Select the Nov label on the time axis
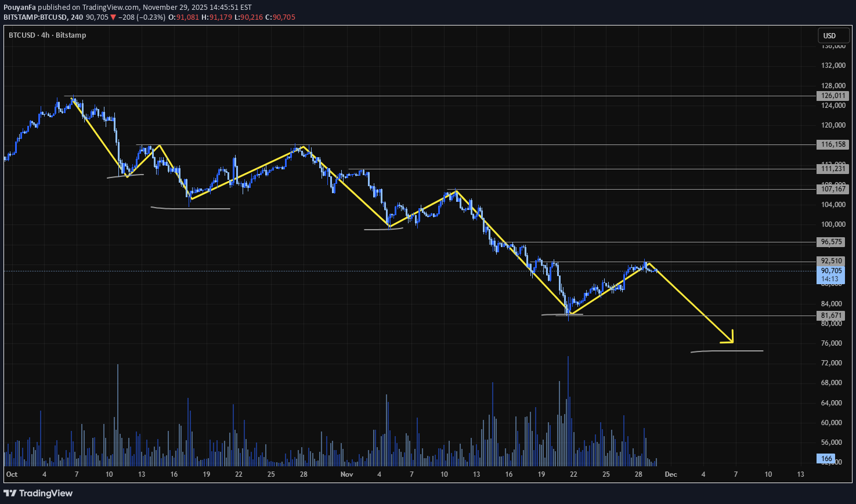This screenshot has width=856, height=504. pos(346,474)
